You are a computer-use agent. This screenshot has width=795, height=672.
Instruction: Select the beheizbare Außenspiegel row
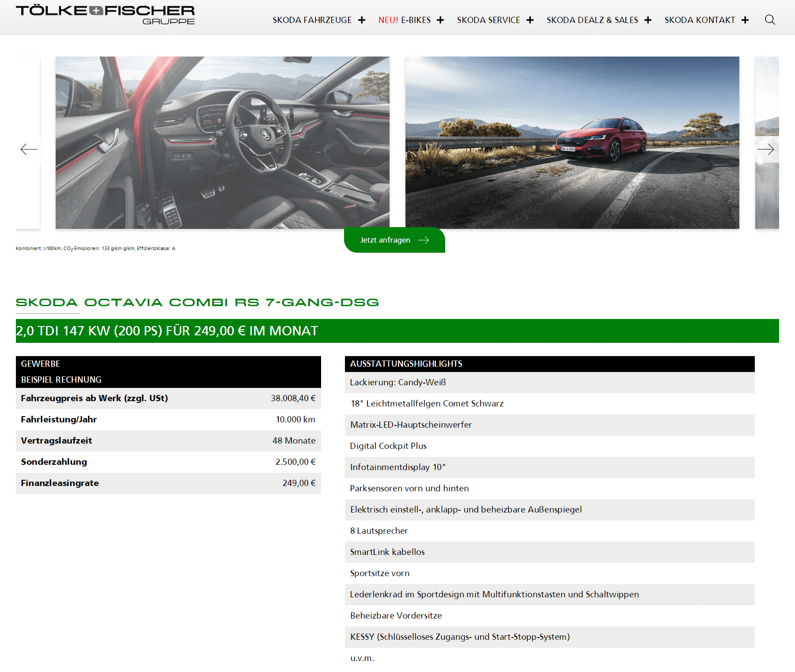pos(550,510)
